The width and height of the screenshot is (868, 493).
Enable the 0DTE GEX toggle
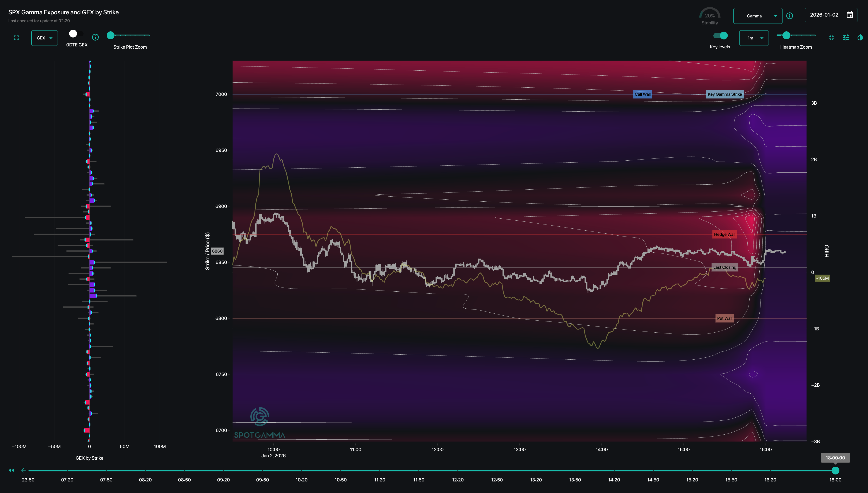coord(75,34)
